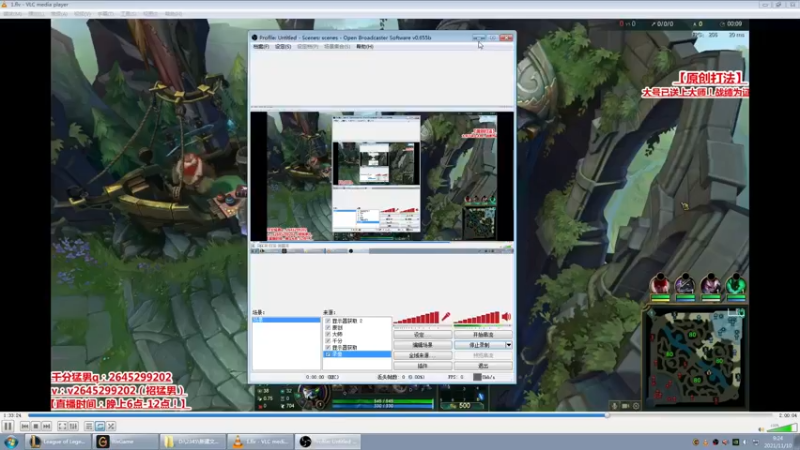Click 开始串流 to start streaming
The width and height of the screenshot is (800, 450).
483,335
